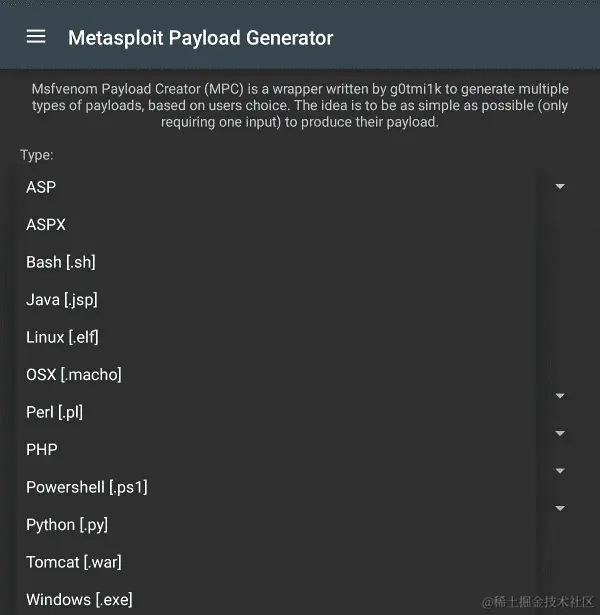600x615 pixels.
Task: Select Bash [.sh] option
Action: click(276, 262)
